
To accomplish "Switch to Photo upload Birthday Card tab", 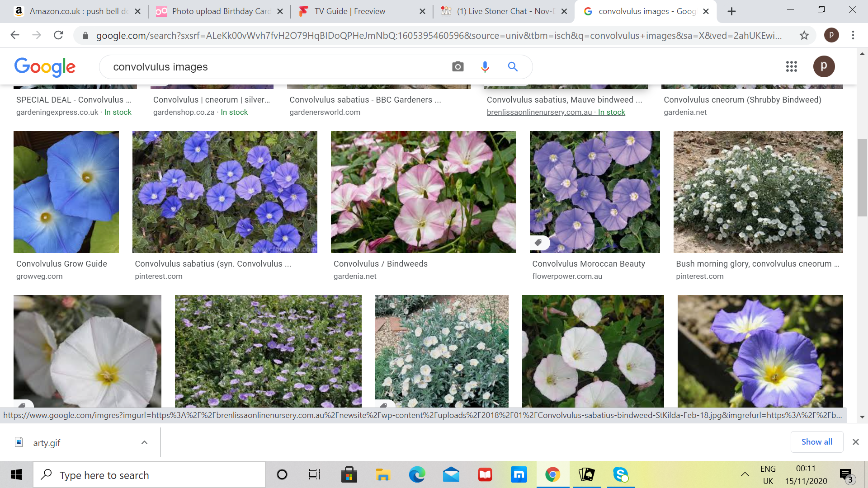I will point(220,12).
